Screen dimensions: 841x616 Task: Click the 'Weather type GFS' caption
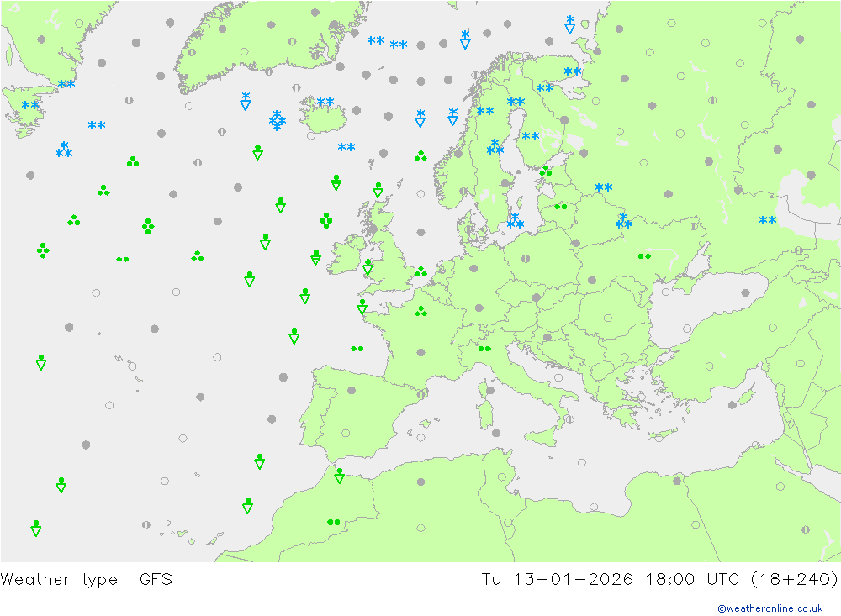87,580
